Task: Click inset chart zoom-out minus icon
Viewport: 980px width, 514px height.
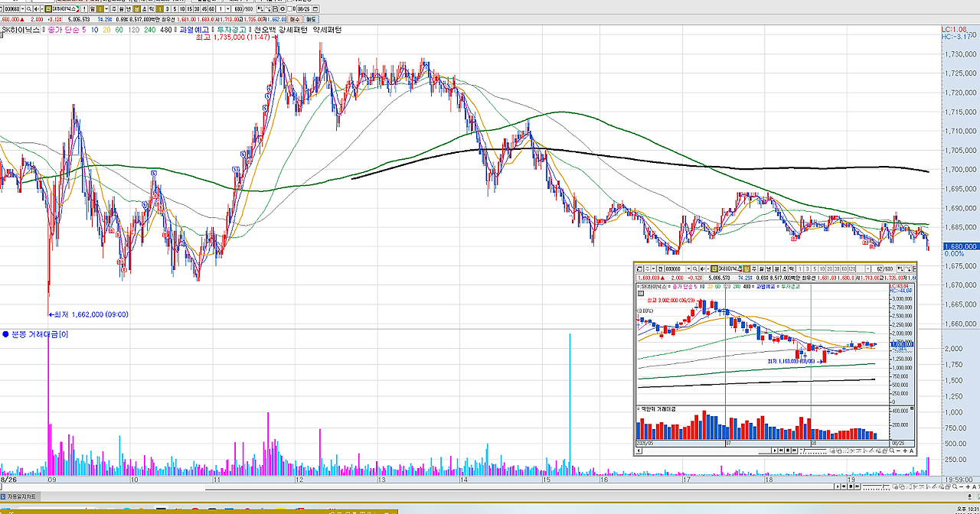Action: (898, 451)
